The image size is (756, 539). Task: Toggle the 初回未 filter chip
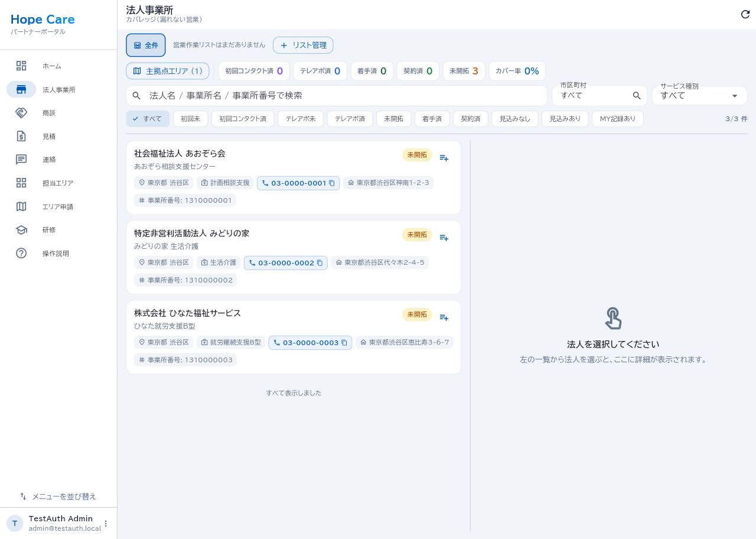point(190,119)
